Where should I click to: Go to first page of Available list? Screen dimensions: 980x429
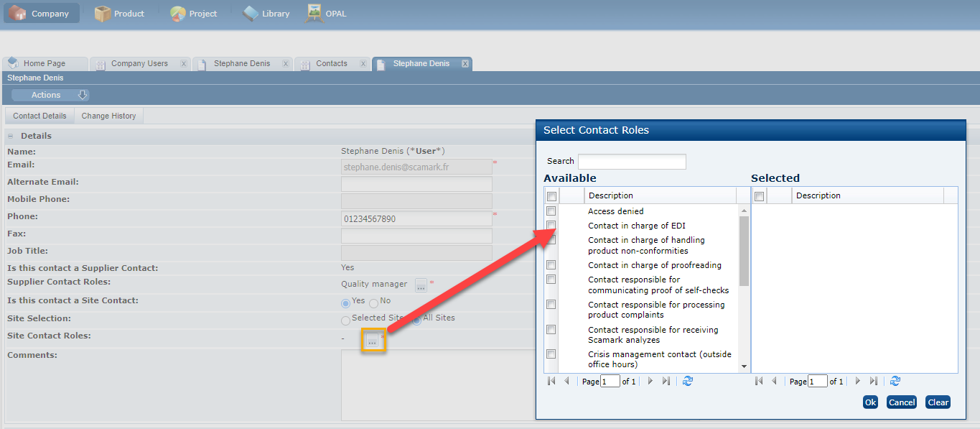[x=551, y=382]
